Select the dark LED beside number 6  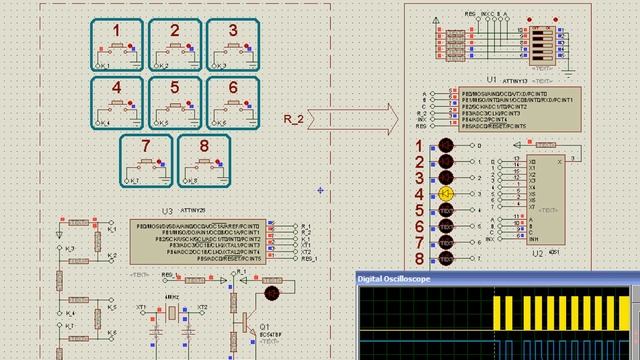click(446, 226)
